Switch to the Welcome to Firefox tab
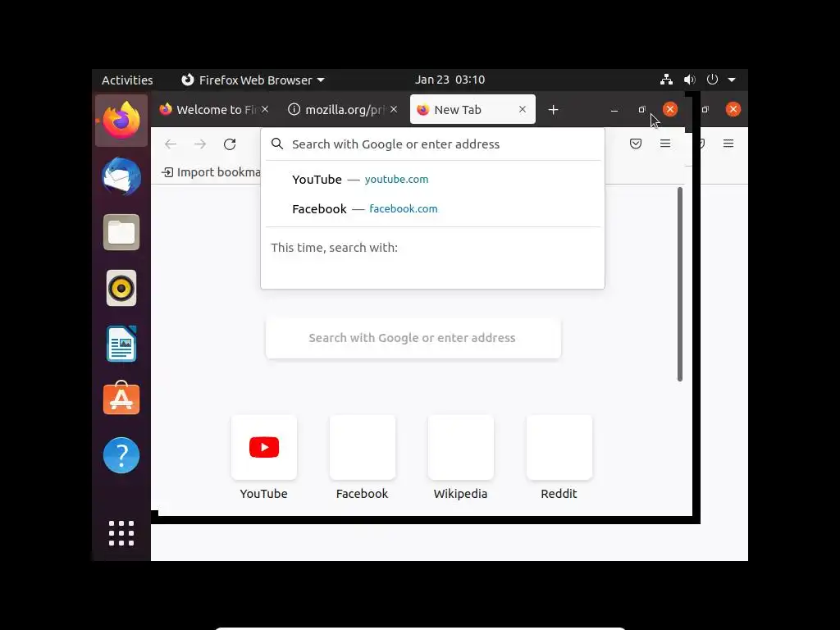840x630 pixels. pyautogui.click(x=214, y=110)
